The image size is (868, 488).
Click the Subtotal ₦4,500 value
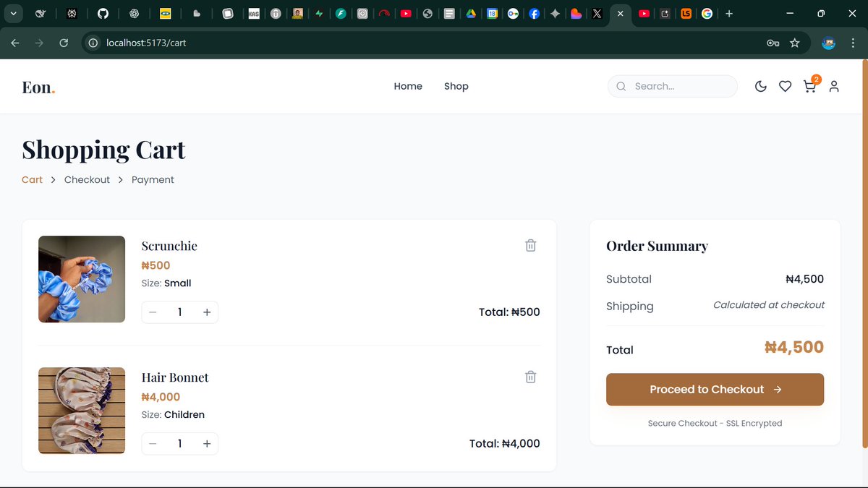click(x=804, y=279)
